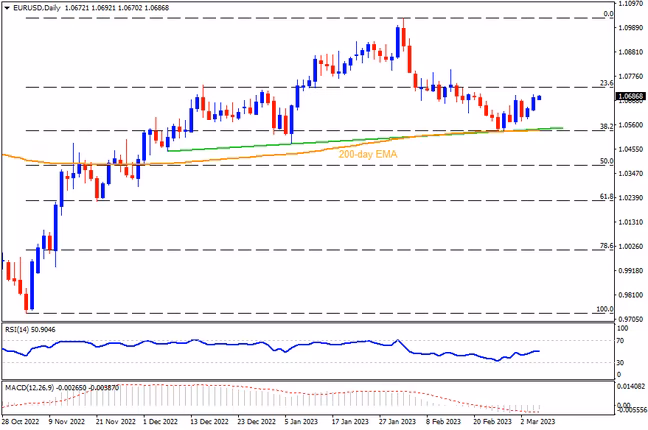This screenshot has width=648, height=430.
Task: Click the RSI scale value 70
Action: click(x=620, y=341)
